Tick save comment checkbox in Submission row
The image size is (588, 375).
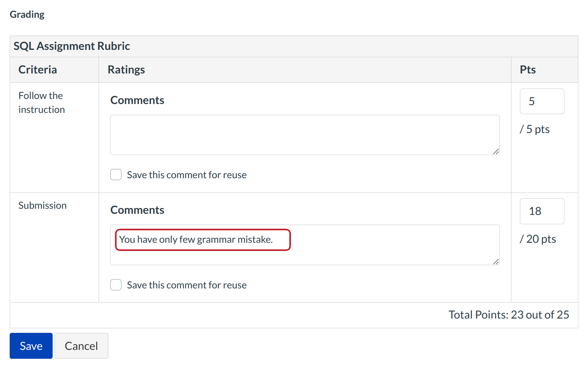pyautogui.click(x=116, y=285)
